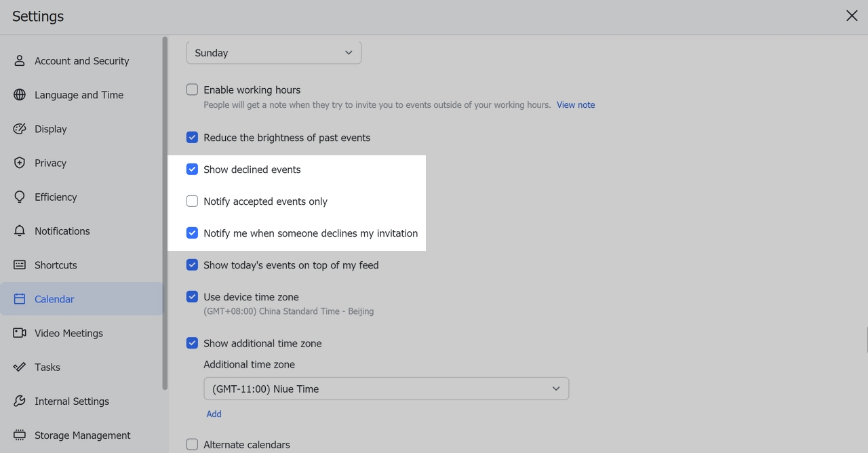Screen dimensions: 868x453
Task: Enable working hours checkbox
Action: point(193,90)
